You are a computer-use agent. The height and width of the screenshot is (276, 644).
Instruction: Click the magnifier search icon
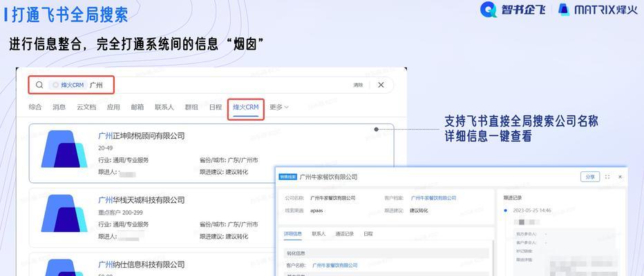coord(39,85)
